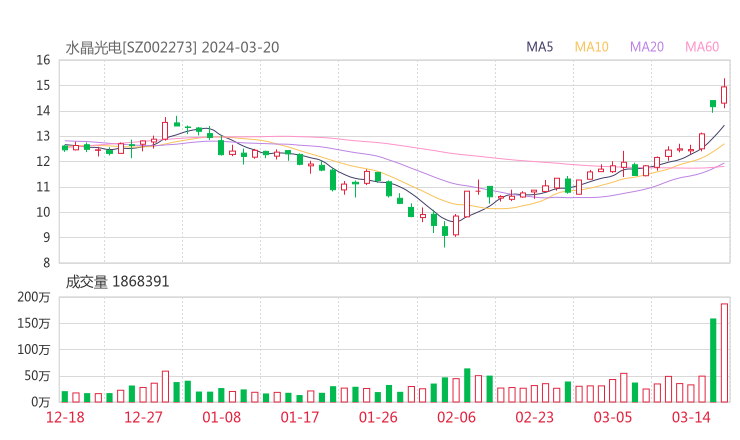Click the 200万 volume axis label
The height and width of the screenshot is (440, 740).
[x=34, y=297]
